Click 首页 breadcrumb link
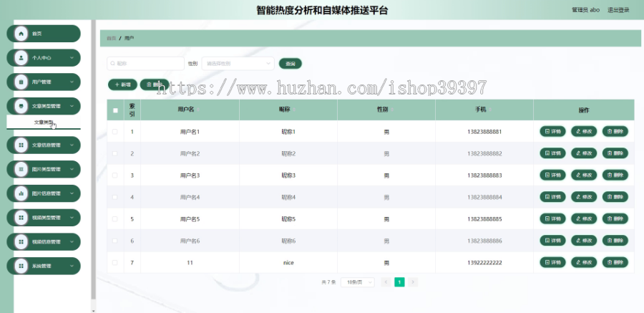The width and height of the screenshot is (644, 313). pyautogui.click(x=112, y=38)
